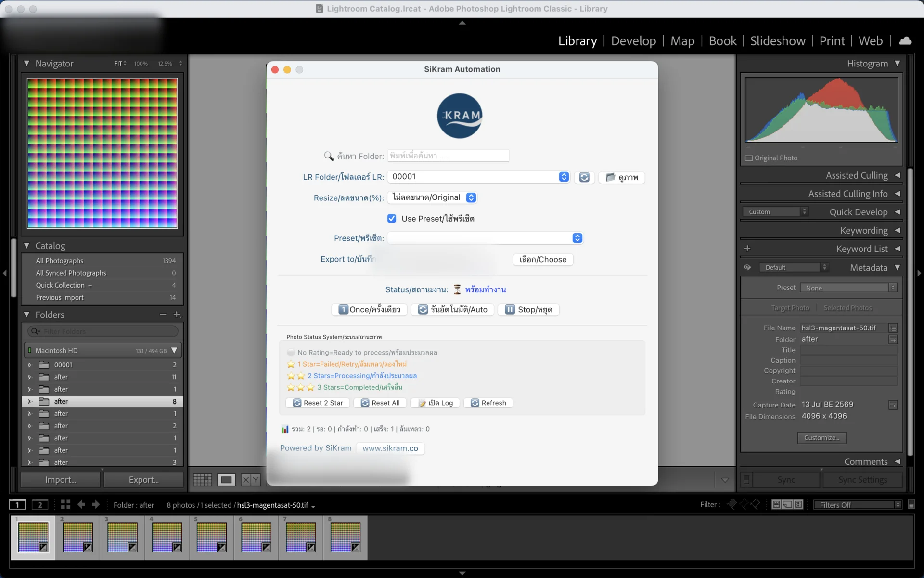Click Reset All button

point(380,403)
